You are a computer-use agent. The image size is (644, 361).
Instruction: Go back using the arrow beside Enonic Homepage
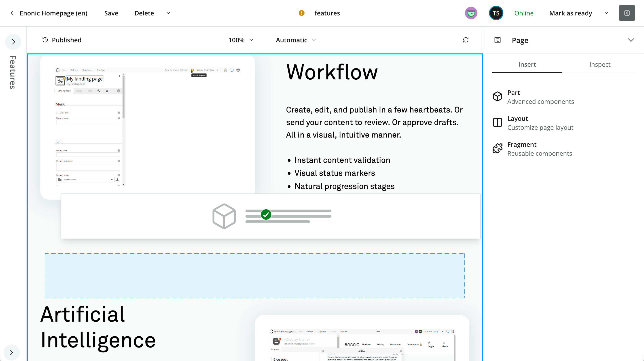click(x=13, y=13)
